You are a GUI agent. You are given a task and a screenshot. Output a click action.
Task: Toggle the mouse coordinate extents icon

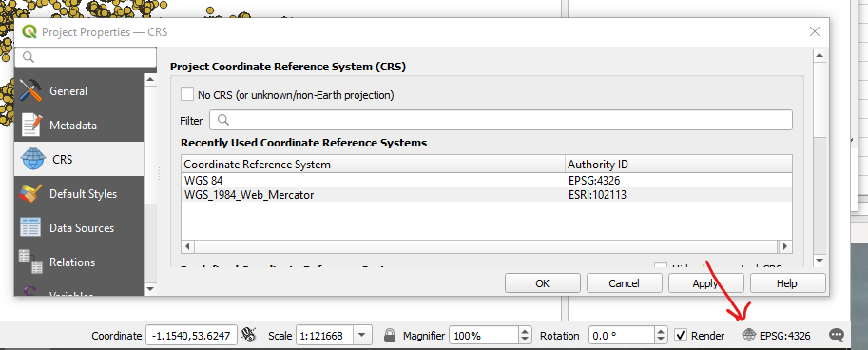pos(251,335)
